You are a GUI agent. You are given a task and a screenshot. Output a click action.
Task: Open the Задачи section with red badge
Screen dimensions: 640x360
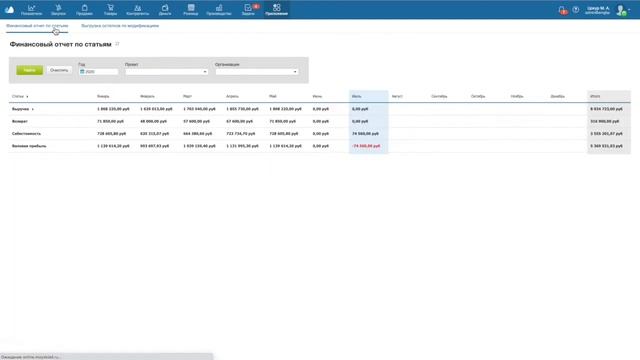(248, 10)
